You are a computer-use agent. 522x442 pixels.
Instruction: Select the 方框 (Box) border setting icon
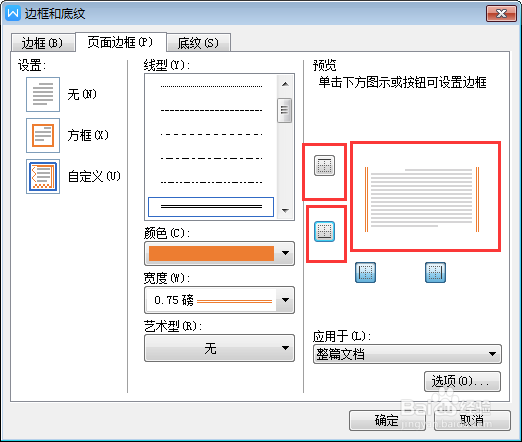tap(43, 135)
